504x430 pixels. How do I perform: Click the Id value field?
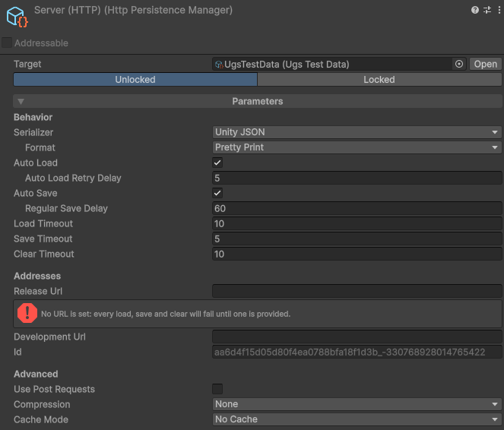[x=357, y=352]
